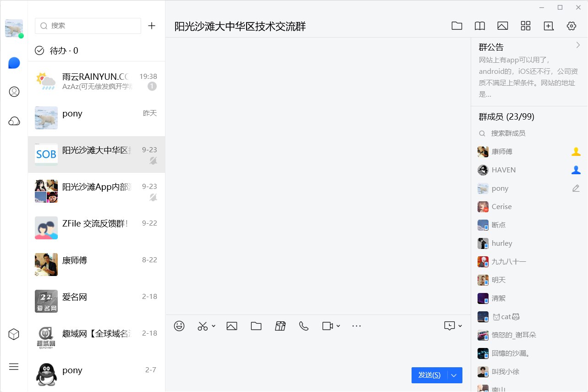Open the 爱名网 conversation

pyautogui.click(x=97, y=301)
